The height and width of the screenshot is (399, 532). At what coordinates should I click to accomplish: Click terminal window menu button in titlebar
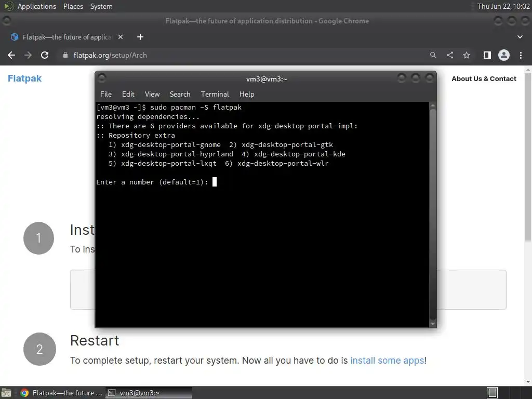pyautogui.click(x=102, y=78)
